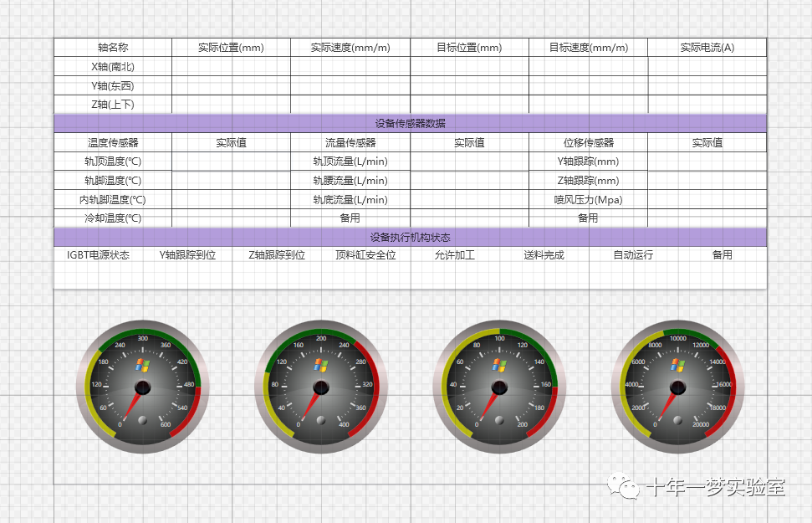
Task: Click the 内轨脚温度(℃) label
Action: (x=113, y=199)
